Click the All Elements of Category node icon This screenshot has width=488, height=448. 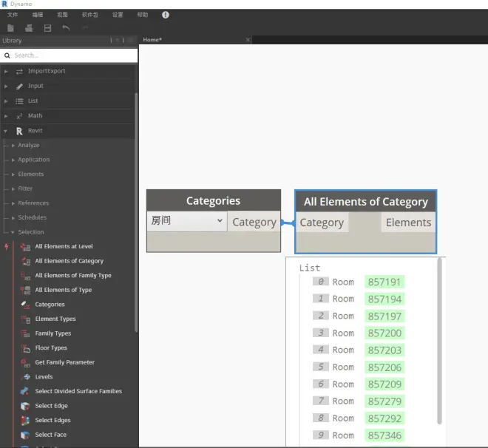point(26,262)
